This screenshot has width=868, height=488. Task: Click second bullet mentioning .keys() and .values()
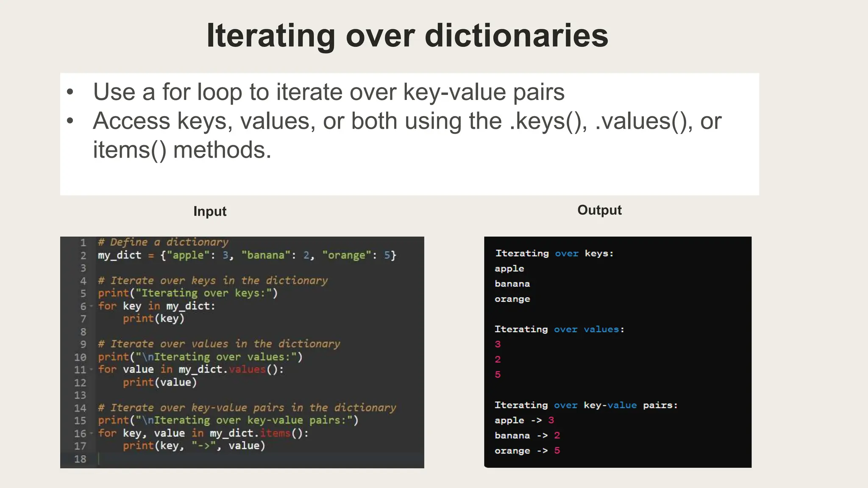click(x=407, y=121)
